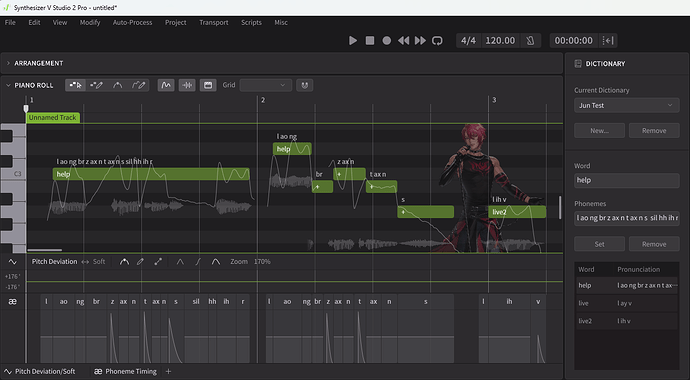Select the 'help' row in word list
This screenshot has height=380, width=690.
pos(627,285)
